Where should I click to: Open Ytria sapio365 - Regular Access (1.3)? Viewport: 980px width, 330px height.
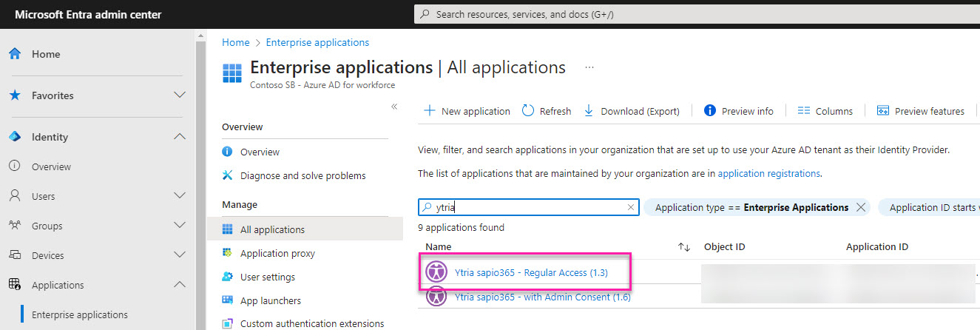[531, 273]
